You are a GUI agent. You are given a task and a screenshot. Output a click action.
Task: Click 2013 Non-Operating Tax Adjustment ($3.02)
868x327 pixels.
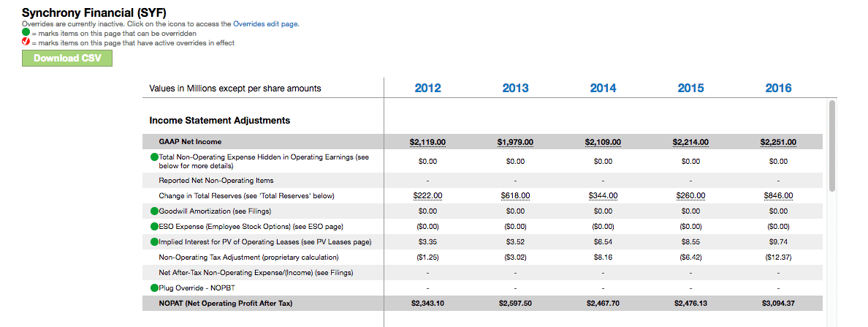515,258
